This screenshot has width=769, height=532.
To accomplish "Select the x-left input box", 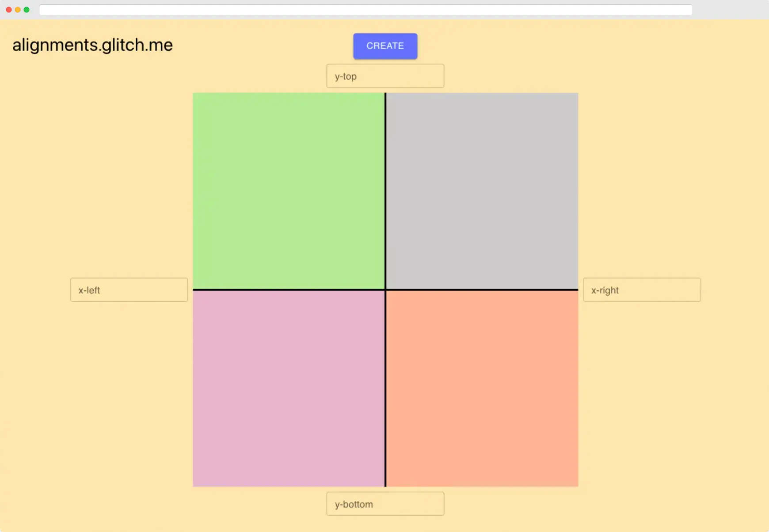I will 129,290.
